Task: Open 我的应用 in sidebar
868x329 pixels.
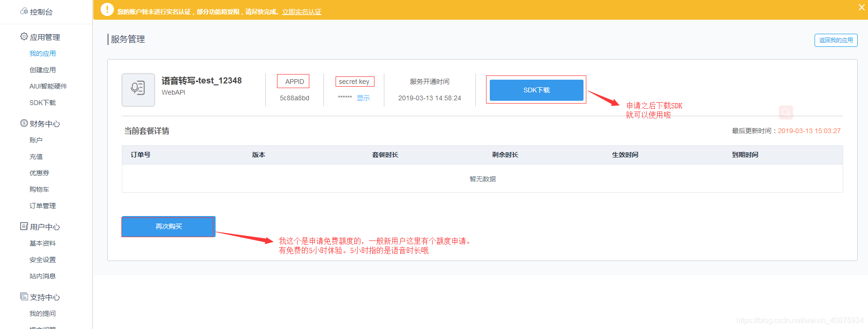Action: pos(43,53)
